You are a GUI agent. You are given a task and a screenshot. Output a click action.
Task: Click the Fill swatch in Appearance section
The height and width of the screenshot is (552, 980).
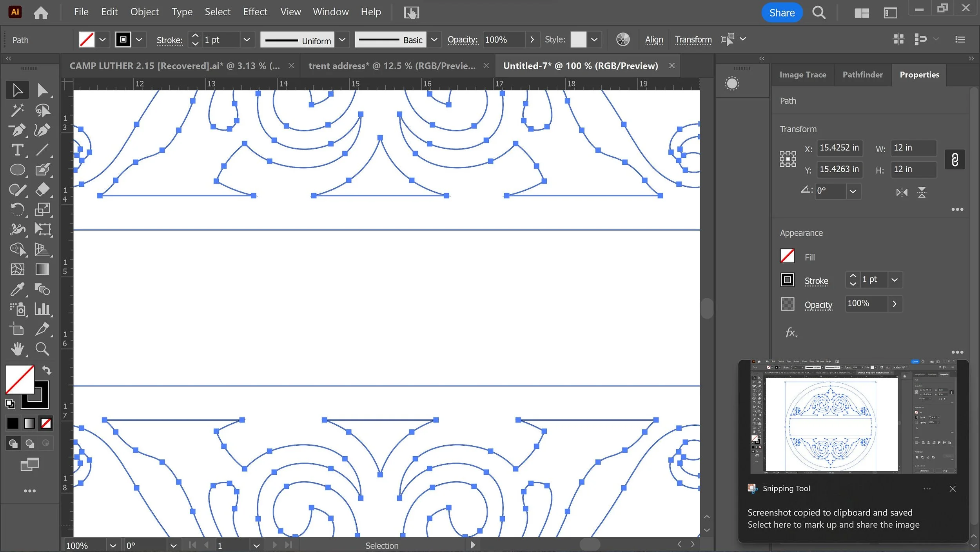tap(787, 257)
